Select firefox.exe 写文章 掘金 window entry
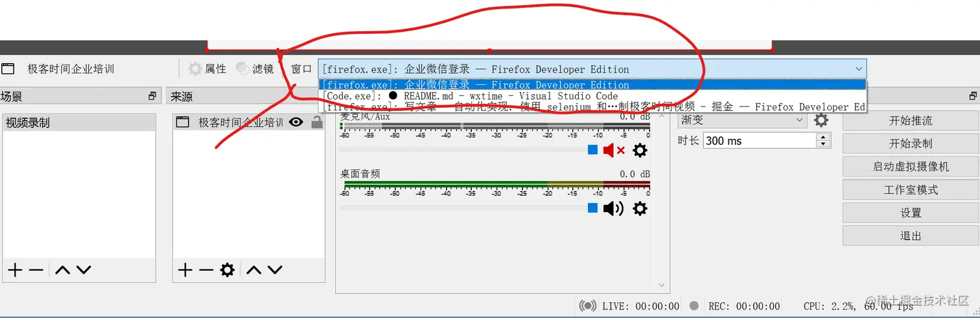 tap(592, 107)
